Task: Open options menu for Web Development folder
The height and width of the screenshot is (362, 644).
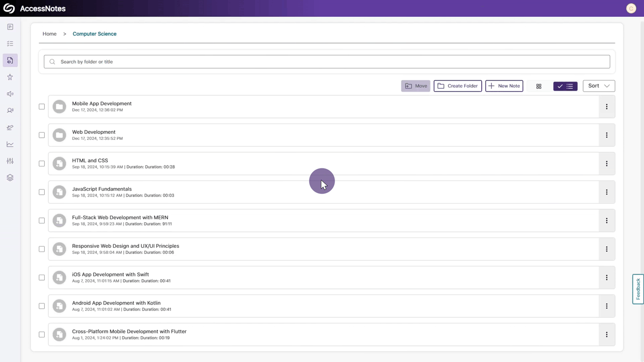Action: coord(606,135)
